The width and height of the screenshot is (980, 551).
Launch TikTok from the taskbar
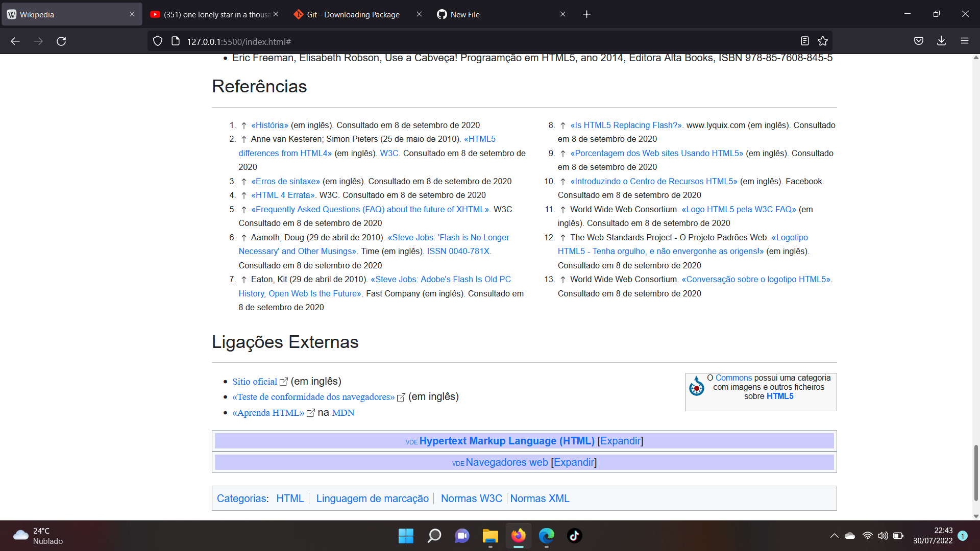coord(575,536)
